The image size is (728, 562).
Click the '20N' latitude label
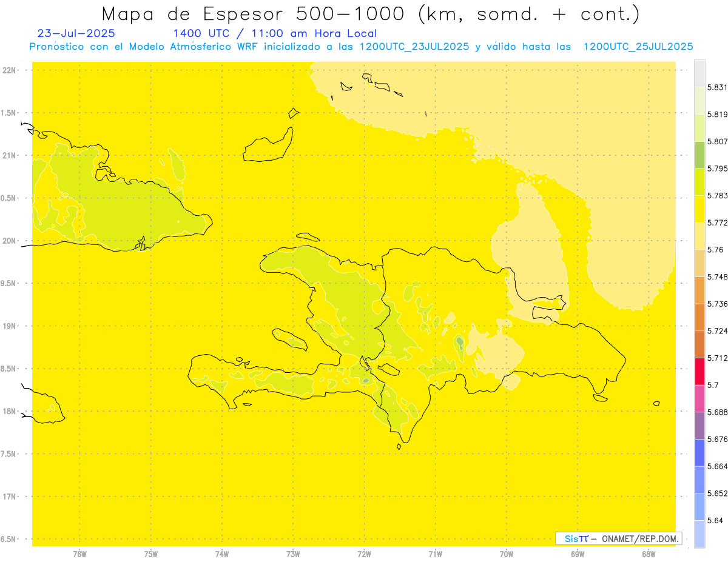click(x=9, y=241)
